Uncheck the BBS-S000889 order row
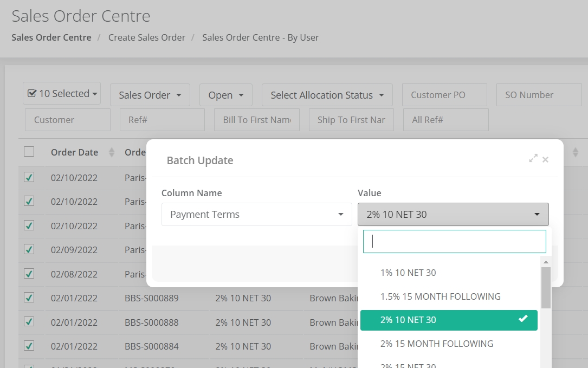 [x=29, y=298]
